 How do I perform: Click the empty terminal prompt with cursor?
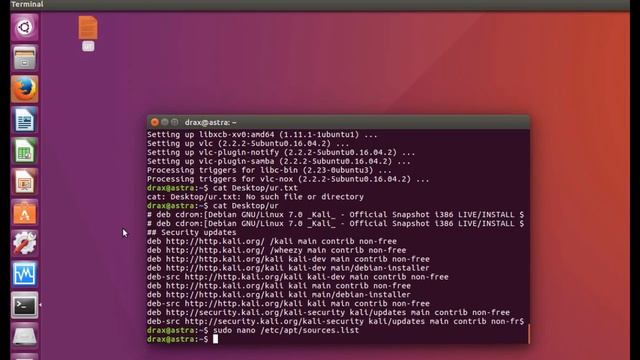pos(182,339)
